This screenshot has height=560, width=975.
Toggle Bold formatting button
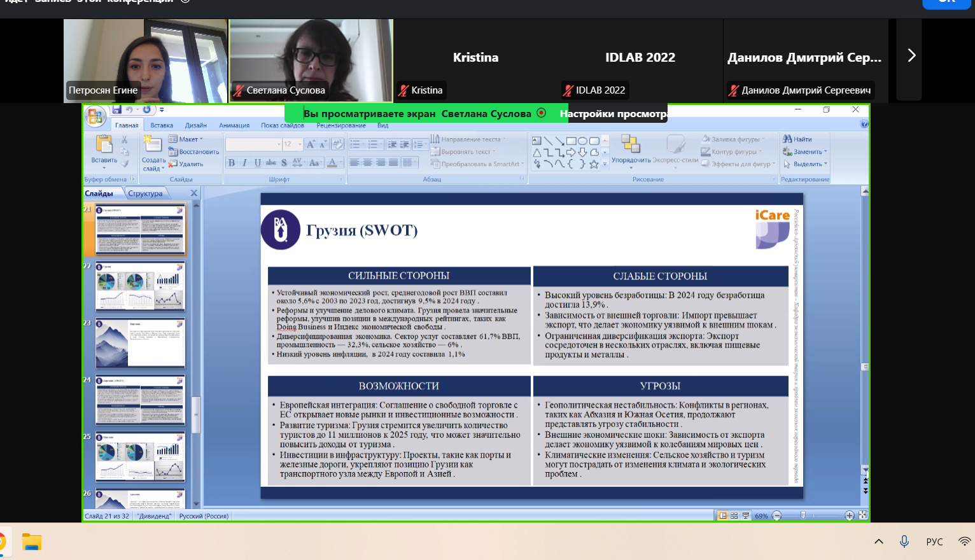tap(232, 163)
